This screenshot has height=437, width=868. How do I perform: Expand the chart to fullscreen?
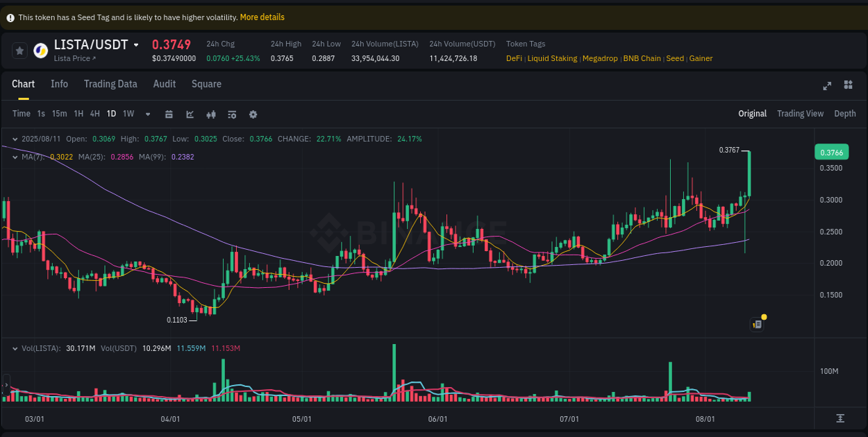827,85
